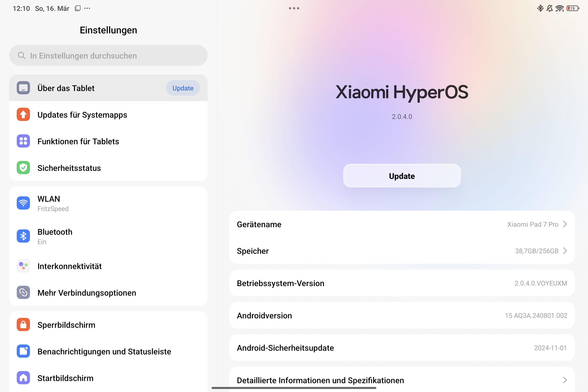
Task: Open Mehr Verbindungsoptionen
Action: point(108,293)
